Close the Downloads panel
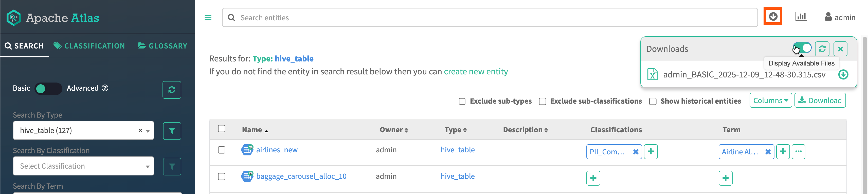The width and height of the screenshot is (868, 194). pos(840,49)
